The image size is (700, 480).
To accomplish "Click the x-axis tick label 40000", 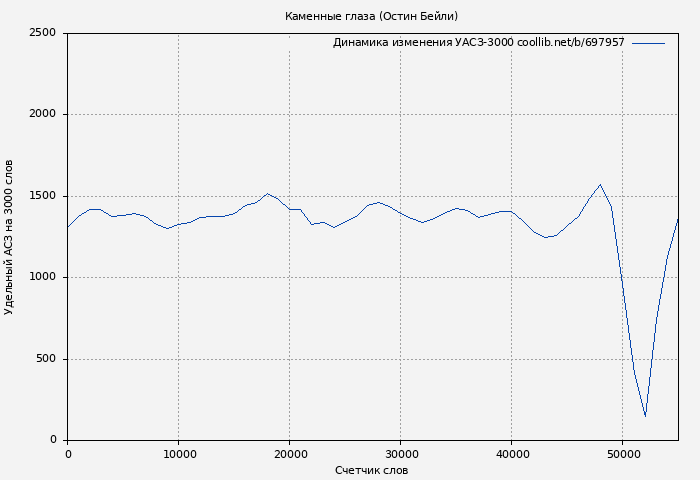I will click(x=511, y=454).
